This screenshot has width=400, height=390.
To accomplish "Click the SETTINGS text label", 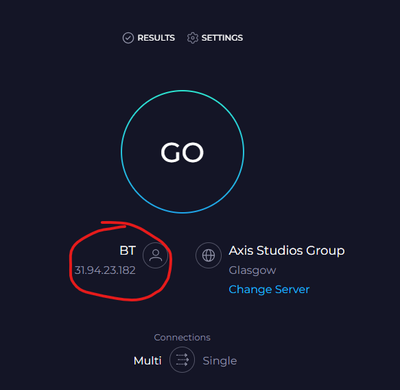I will pos(222,38).
